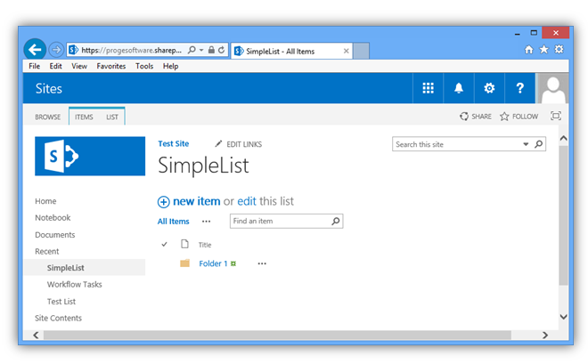Open the app launcher grid icon
This screenshot has height=364, width=588.
click(x=428, y=88)
